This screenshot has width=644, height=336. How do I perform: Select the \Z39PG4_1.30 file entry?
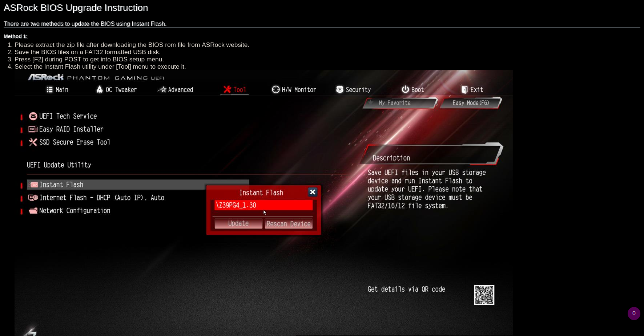tap(263, 205)
